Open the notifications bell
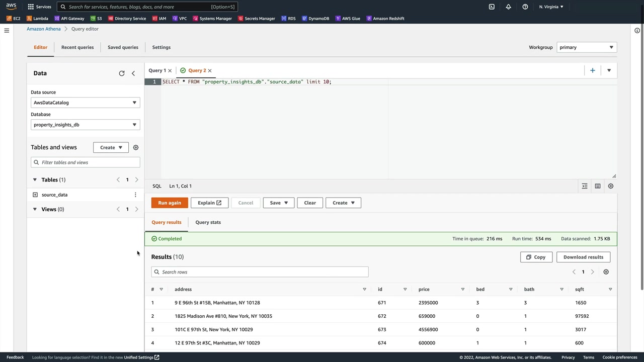Image resolution: width=644 pixels, height=362 pixels. 508,7
